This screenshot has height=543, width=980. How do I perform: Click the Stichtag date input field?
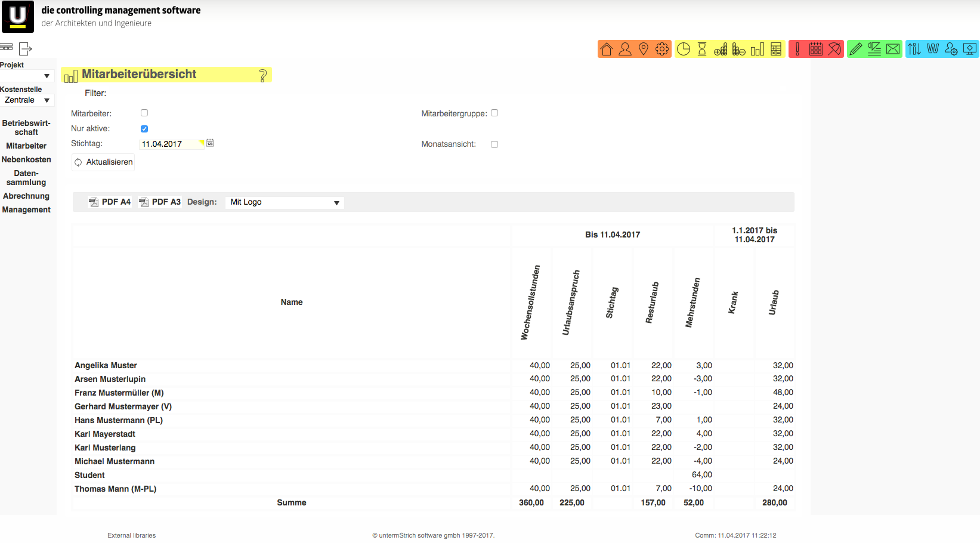170,144
